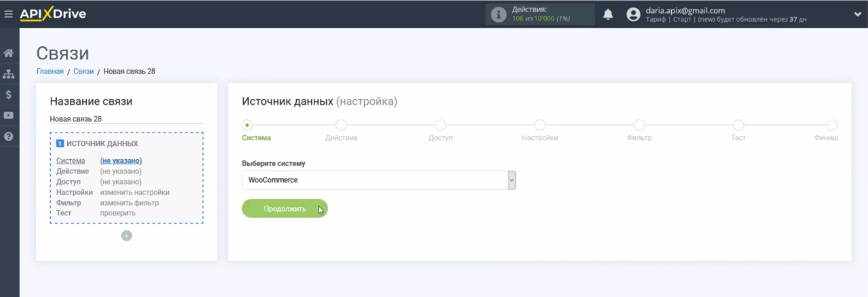Select the Система step circle
Viewport: 868px width, 297px height.
[247, 125]
